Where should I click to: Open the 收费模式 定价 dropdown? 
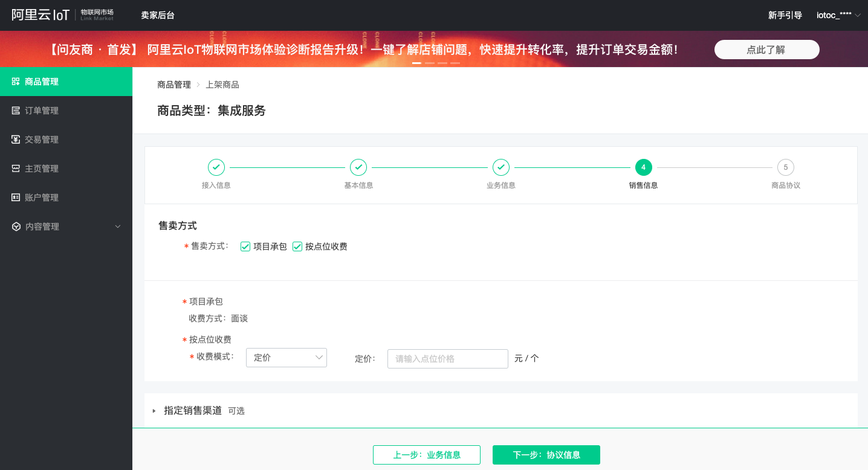287,358
